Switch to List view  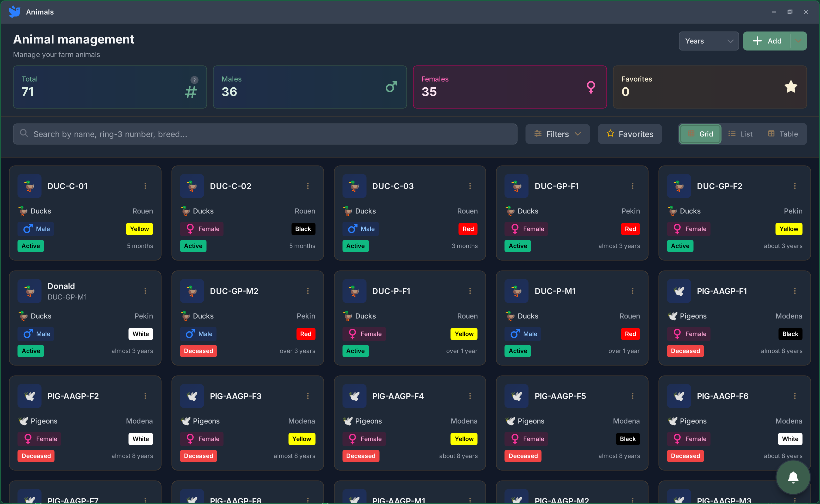(x=740, y=134)
